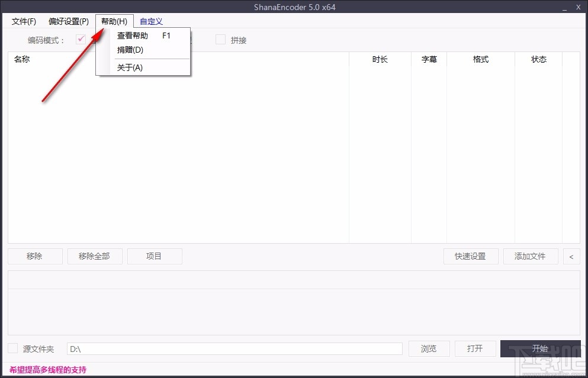Open the 快速设置 quick settings
The image size is (588, 378).
click(470, 256)
